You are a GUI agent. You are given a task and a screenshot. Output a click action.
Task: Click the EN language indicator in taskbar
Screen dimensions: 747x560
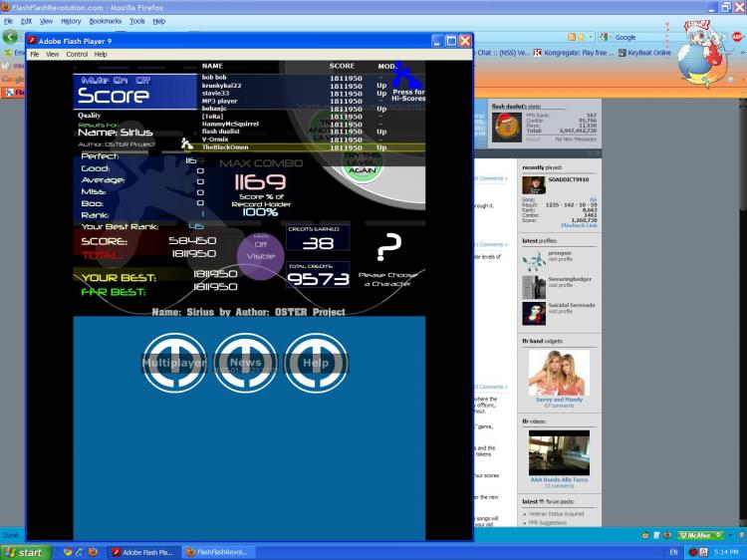click(x=673, y=552)
